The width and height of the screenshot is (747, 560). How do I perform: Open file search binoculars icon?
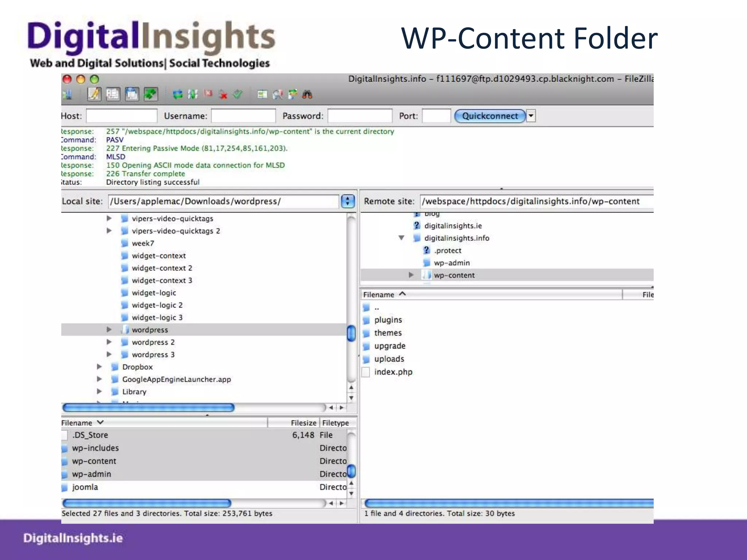(x=307, y=95)
